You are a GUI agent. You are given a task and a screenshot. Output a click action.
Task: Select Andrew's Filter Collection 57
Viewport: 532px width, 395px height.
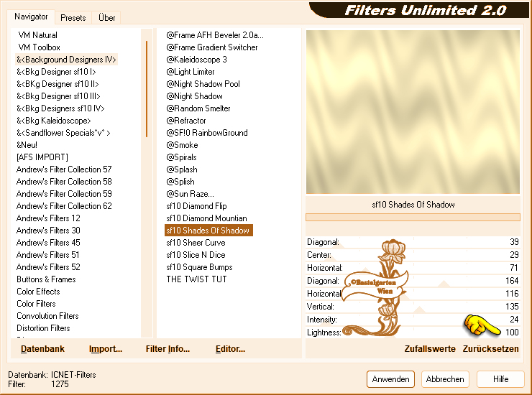(x=64, y=169)
